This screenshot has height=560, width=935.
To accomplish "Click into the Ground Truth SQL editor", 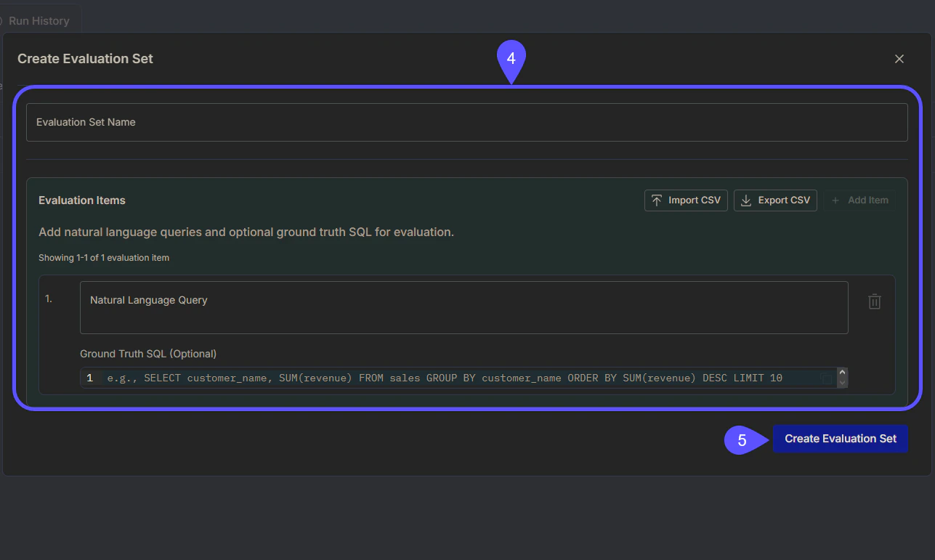I will pos(458,378).
